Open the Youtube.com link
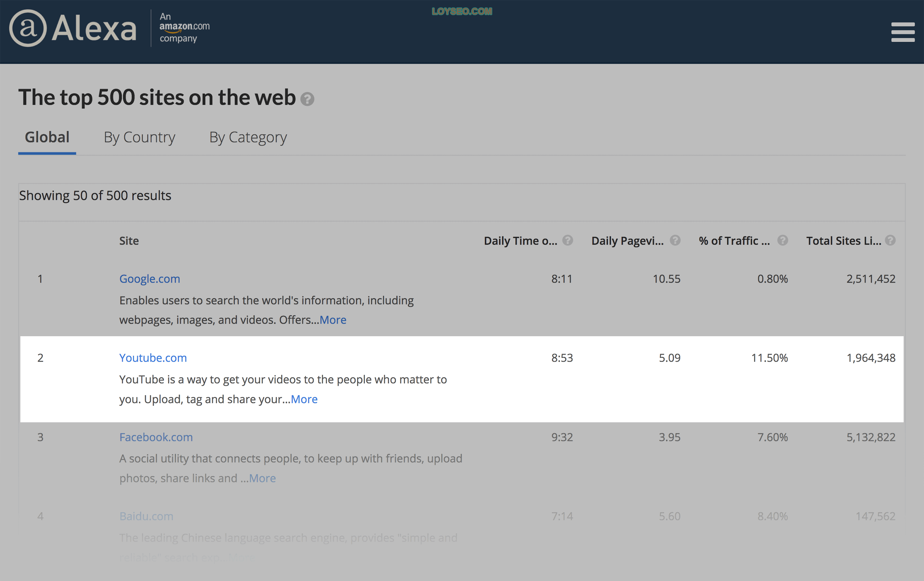Viewport: 924px width, 581px height. point(153,358)
